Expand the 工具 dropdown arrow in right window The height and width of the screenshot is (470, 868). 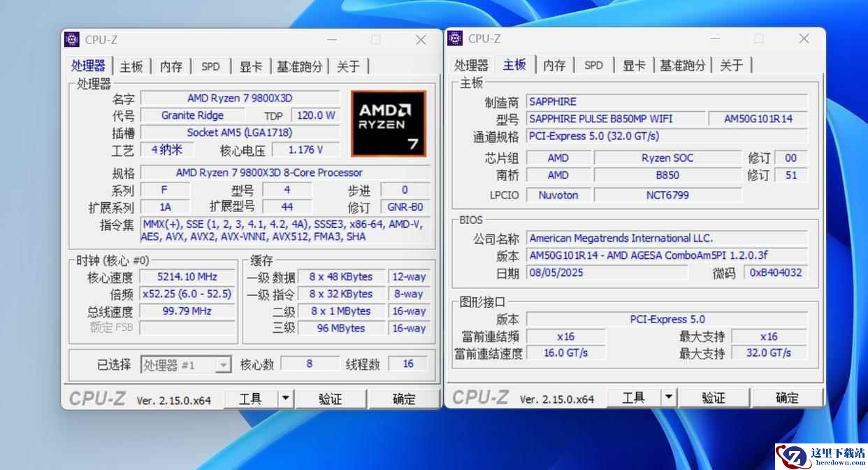[x=669, y=397]
